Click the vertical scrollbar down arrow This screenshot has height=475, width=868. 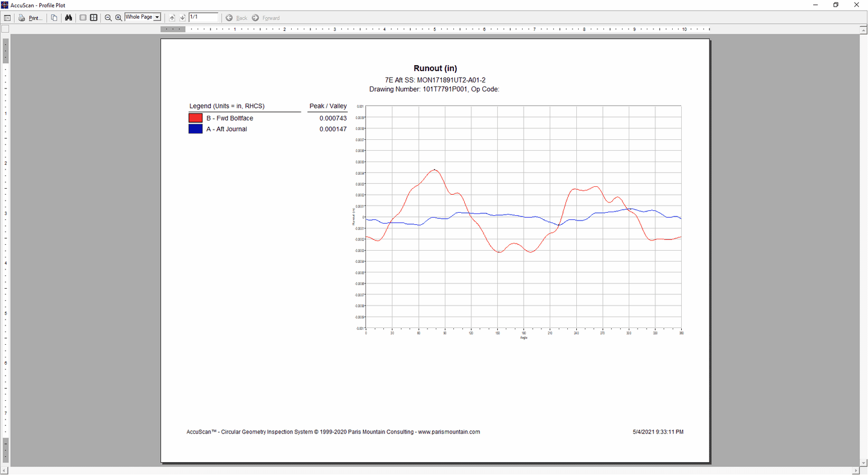pyautogui.click(x=863, y=462)
